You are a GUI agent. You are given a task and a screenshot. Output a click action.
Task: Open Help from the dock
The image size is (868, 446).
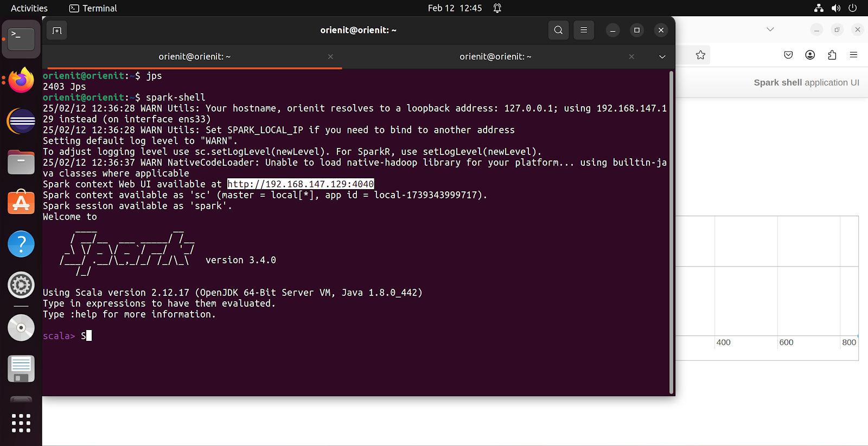21,244
